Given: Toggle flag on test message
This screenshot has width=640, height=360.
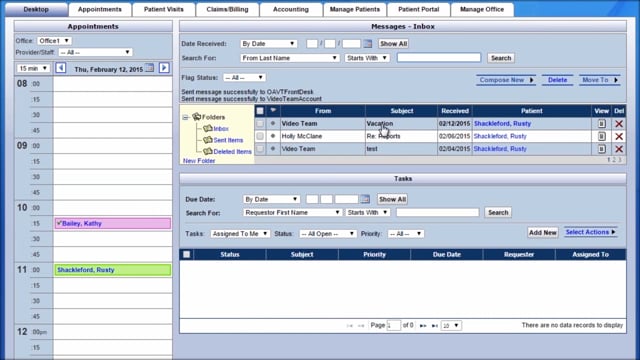Looking at the screenshot, I should click(273, 149).
